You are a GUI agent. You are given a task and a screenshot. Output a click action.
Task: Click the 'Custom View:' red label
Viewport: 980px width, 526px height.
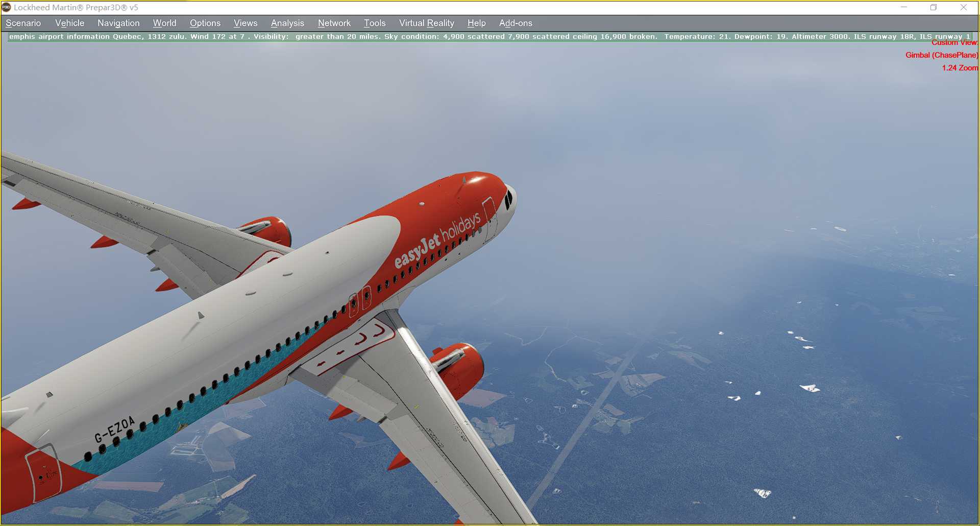(x=954, y=43)
